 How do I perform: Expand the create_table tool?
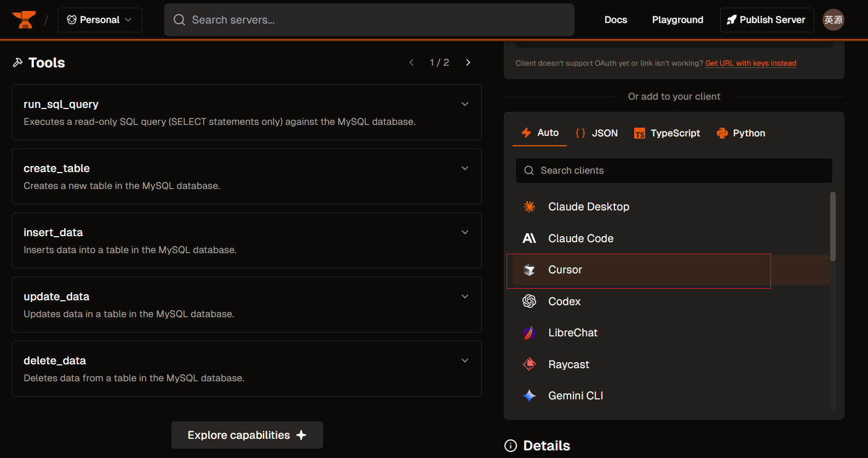click(x=247, y=176)
